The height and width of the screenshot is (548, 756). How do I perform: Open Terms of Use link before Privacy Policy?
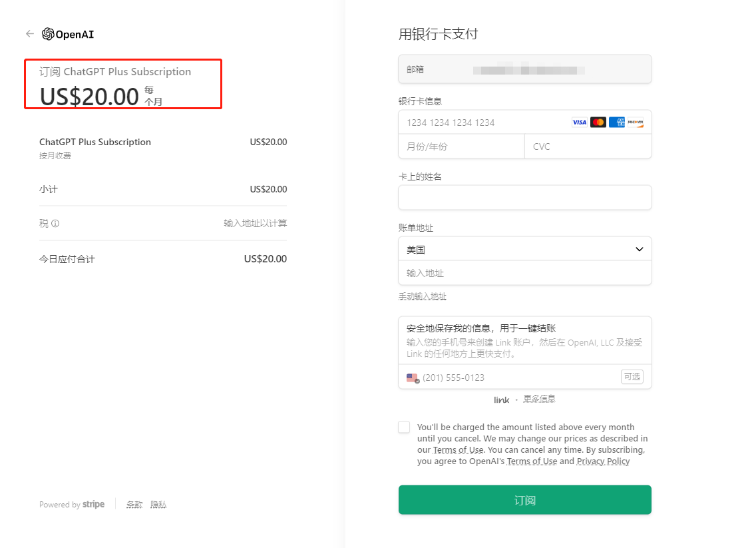click(532, 461)
